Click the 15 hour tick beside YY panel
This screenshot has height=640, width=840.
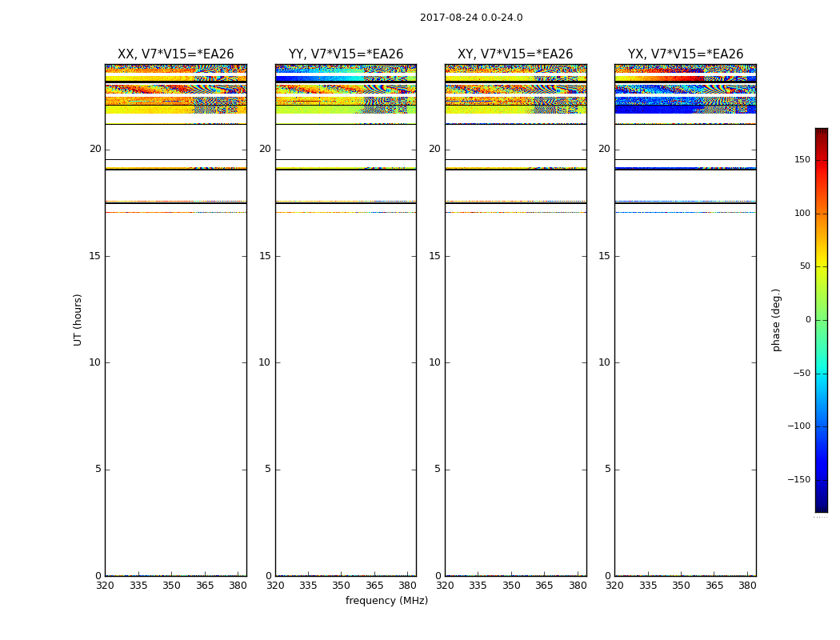(265, 256)
